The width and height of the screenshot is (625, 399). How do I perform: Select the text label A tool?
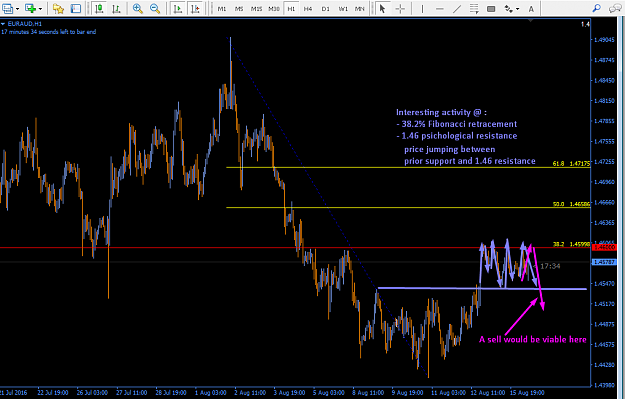(531, 9)
